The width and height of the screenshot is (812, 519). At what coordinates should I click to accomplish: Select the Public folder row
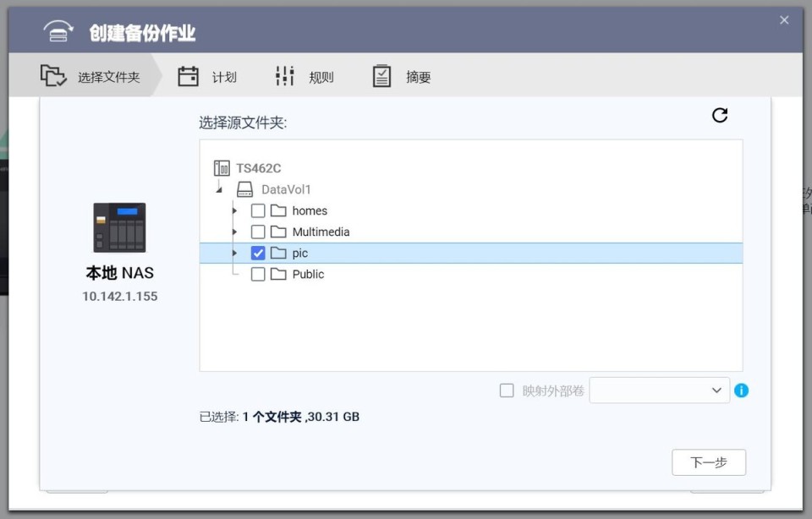307,274
